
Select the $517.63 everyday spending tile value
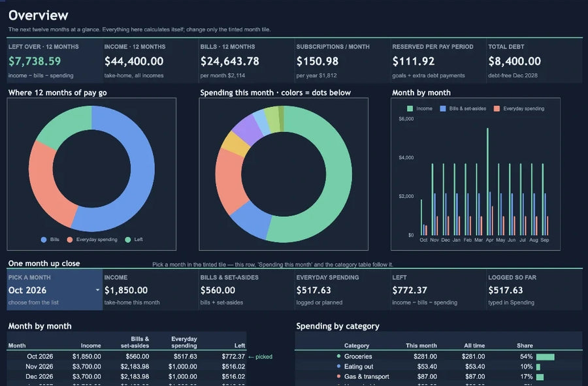(x=314, y=290)
